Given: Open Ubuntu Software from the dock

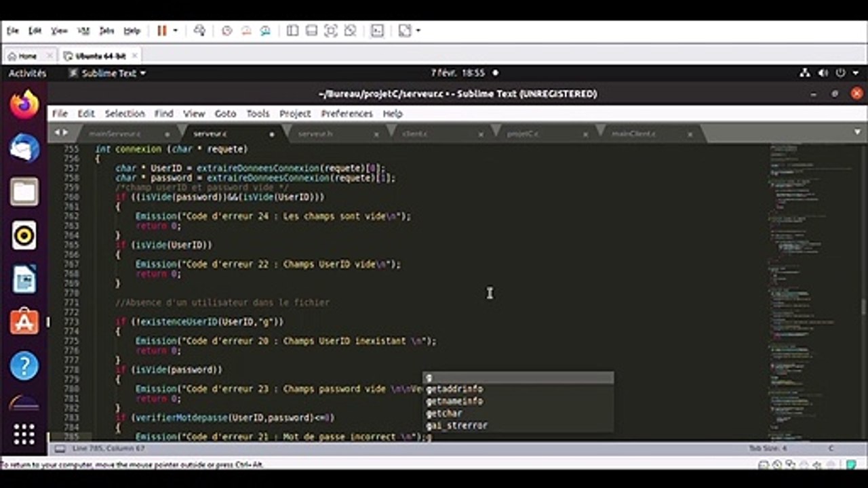Looking at the screenshot, I should [24, 322].
